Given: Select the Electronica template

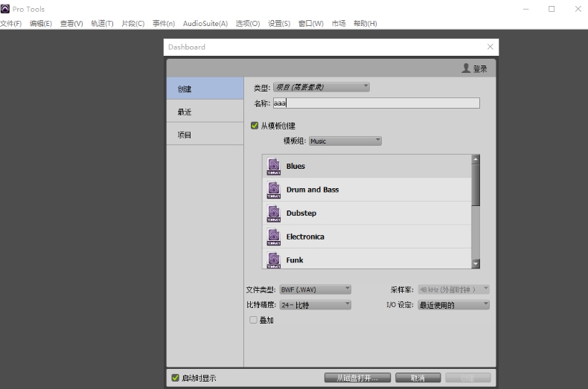Looking at the screenshot, I should (367, 237).
